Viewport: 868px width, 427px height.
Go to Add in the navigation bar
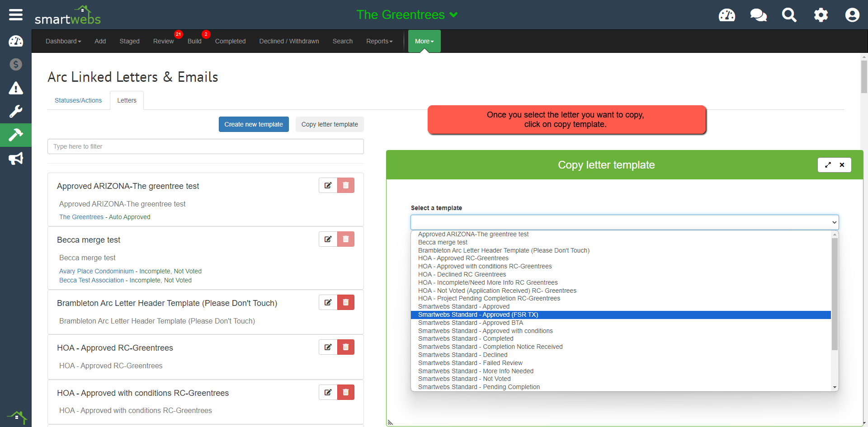(100, 41)
